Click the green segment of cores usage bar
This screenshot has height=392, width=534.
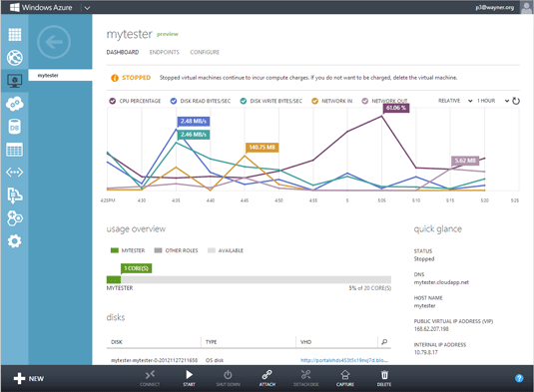coord(114,279)
